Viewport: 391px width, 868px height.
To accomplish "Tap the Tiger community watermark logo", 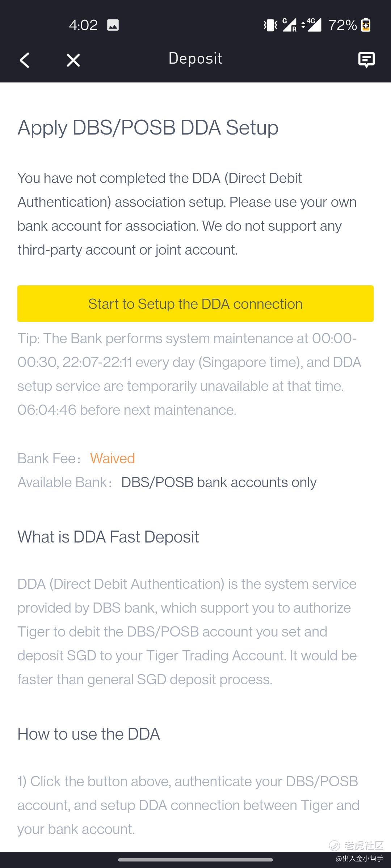I will click(357, 845).
